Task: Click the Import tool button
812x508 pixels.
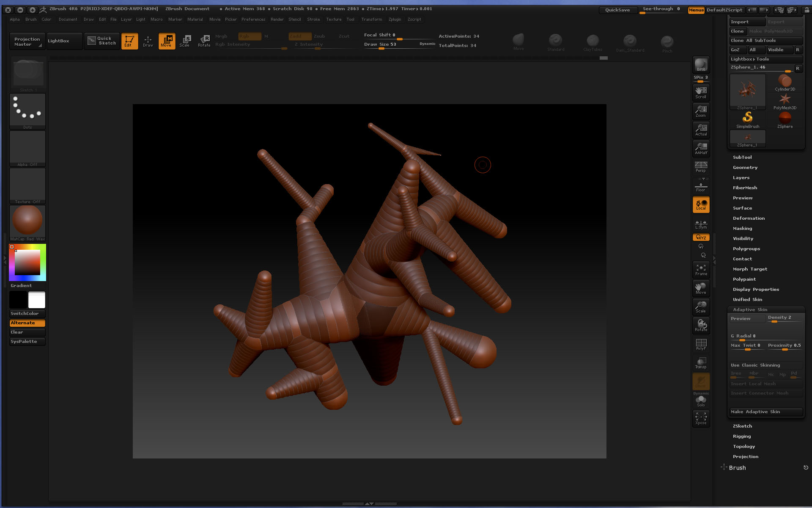Action: [747, 22]
